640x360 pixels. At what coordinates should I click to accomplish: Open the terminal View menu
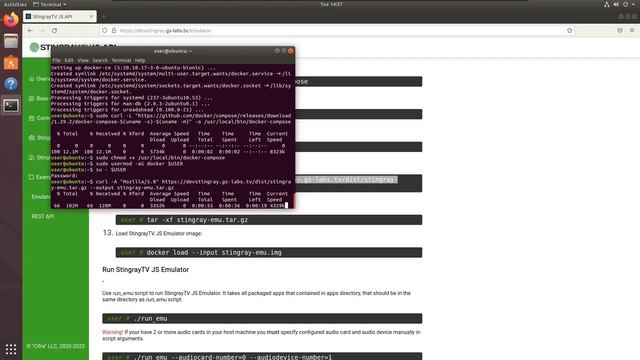(x=83, y=60)
